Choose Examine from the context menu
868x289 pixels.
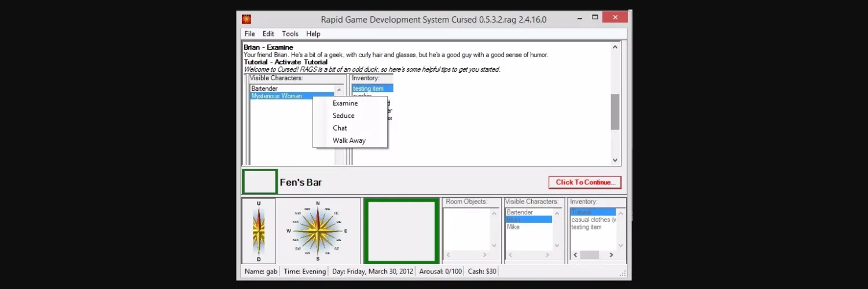pos(345,103)
